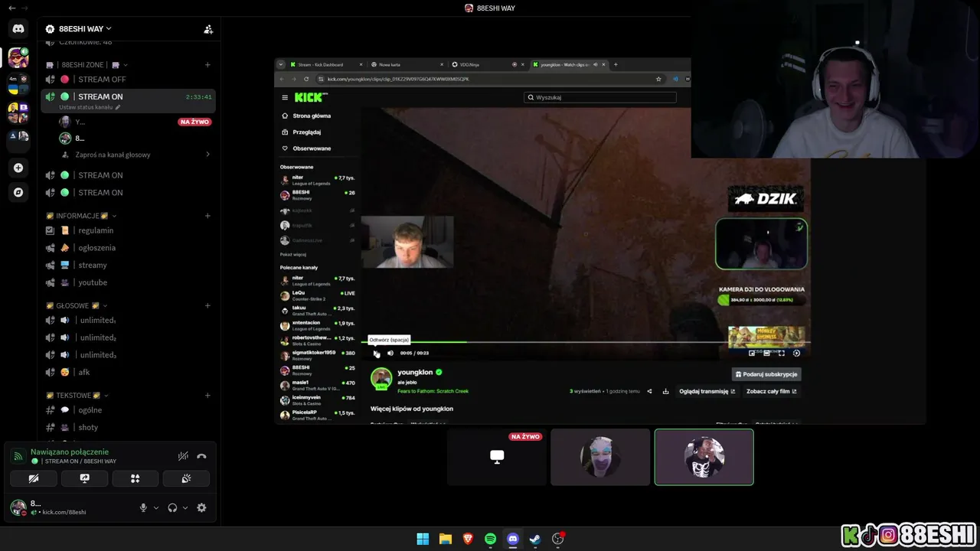Click the share icon under Kick clip
The height and width of the screenshot is (551, 980).
[x=649, y=391]
